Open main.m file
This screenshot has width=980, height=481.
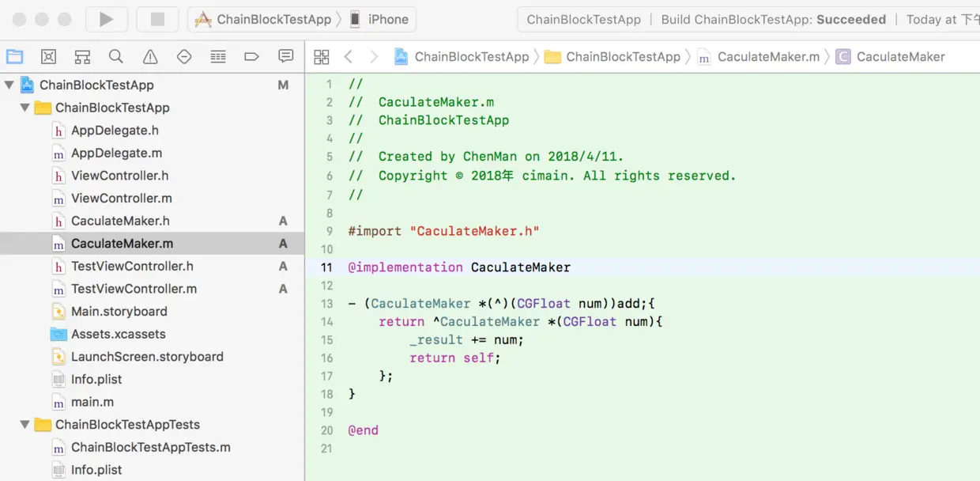[x=92, y=402]
